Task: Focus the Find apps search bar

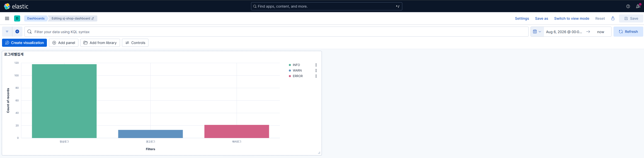Action: tap(326, 6)
